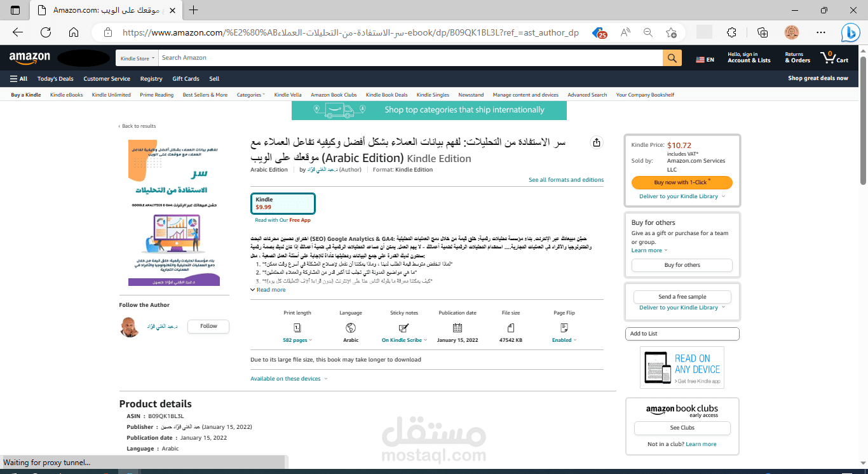The width and height of the screenshot is (868, 474).
Task: Open Kindle Book Deals
Action: point(386,95)
